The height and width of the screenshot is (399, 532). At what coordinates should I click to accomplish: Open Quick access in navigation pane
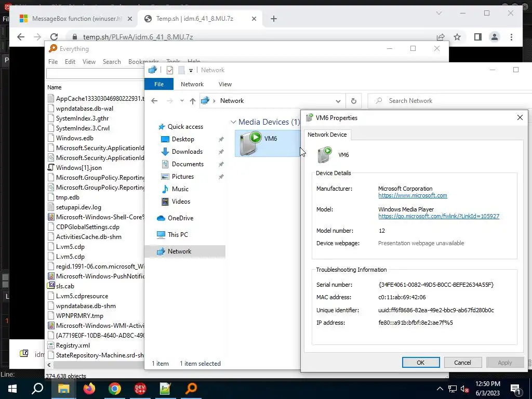pyautogui.click(x=185, y=127)
